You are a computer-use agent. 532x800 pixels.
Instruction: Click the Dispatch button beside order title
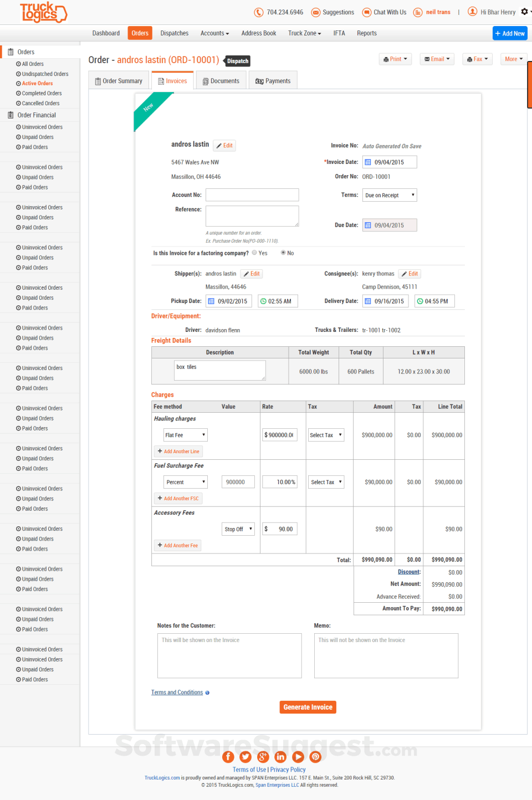[x=237, y=61]
